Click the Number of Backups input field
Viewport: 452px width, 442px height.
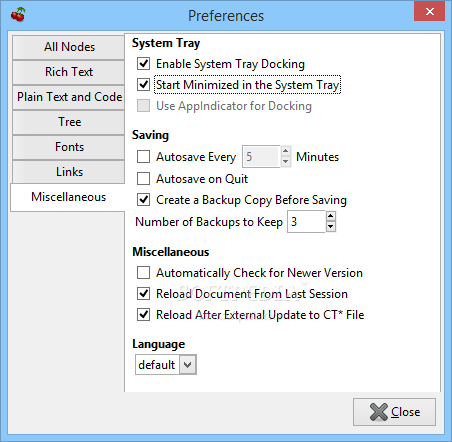tap(306, 221)
